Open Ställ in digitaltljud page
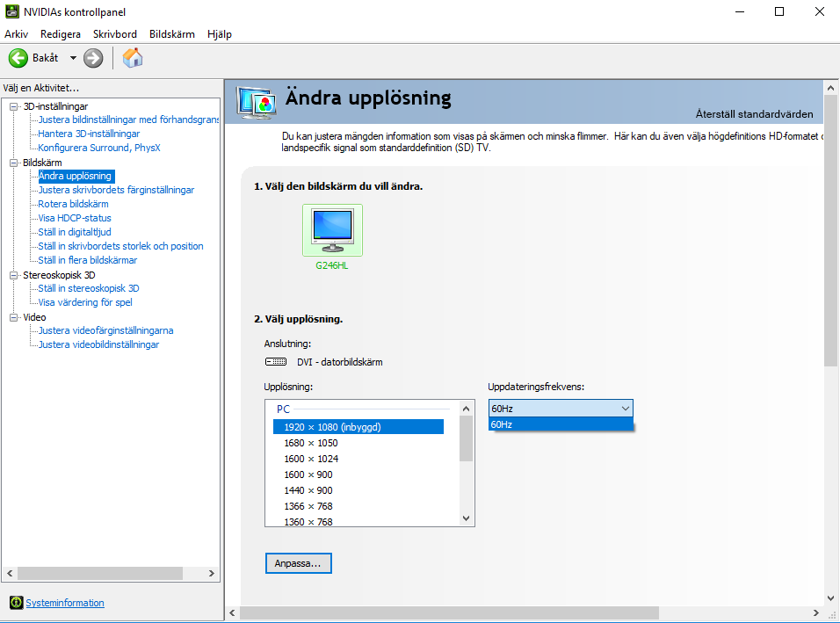Screen dimensions: 840x623 coord(75,232)
